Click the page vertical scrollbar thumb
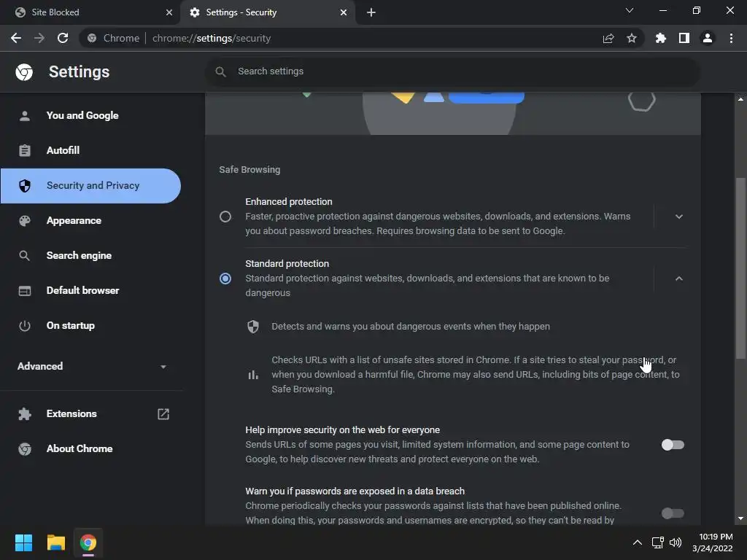Image resolution: width=747 pixels, height=560 pixels. (x=740, y=268)
